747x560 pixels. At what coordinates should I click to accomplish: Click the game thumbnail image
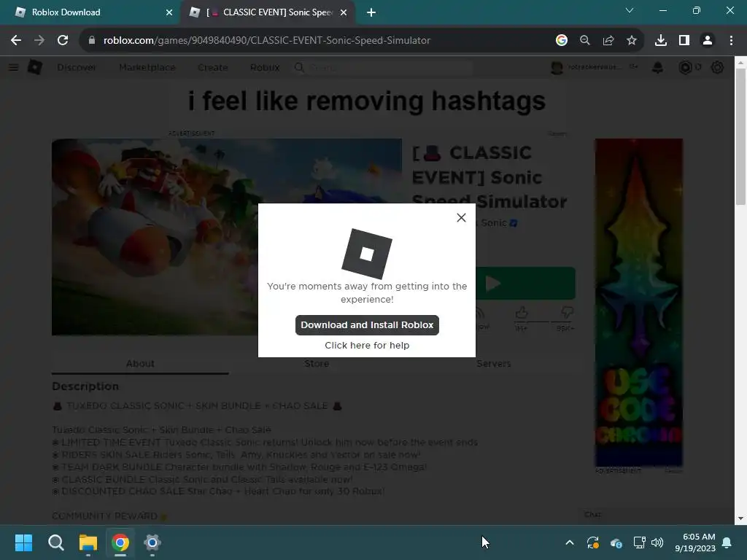coord(155,237)
